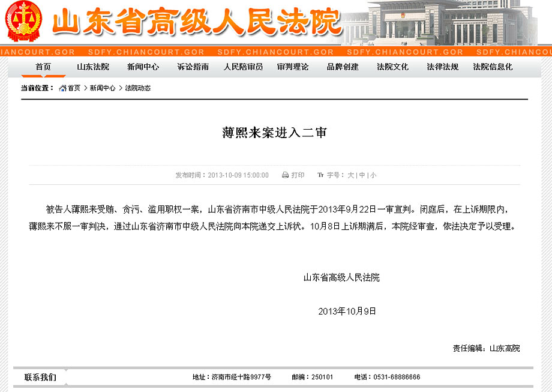Click the 责任编辑：山东高院 text
Image resolution: width=552 pixels, height=392 pixels.
[x=487, y=348]
